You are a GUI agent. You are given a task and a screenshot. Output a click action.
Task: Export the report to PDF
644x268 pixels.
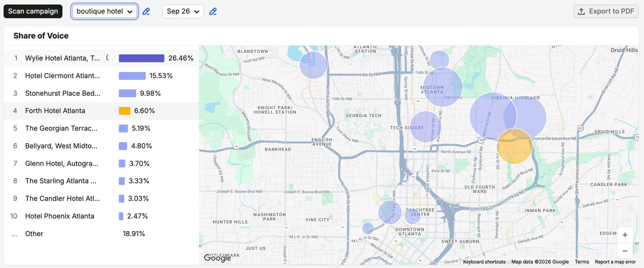point(606,11)
